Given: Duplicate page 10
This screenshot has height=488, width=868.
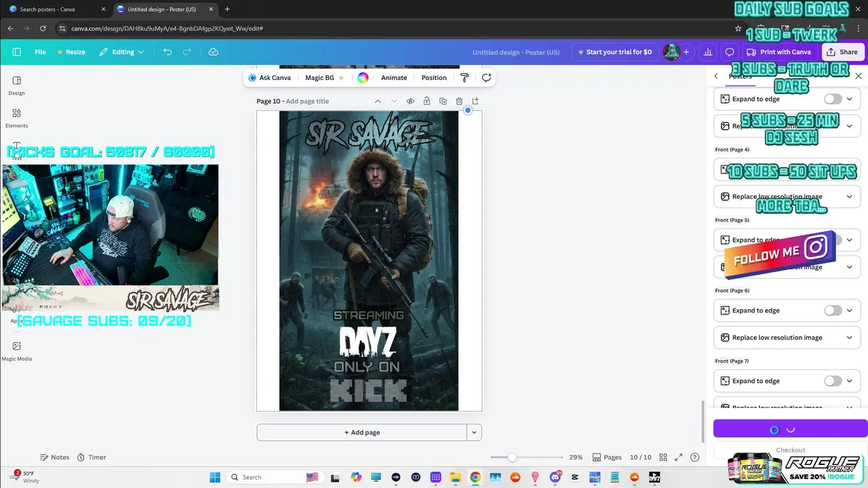Looking at the screenshot, I should pyautogui.click(x=443, y=101).
